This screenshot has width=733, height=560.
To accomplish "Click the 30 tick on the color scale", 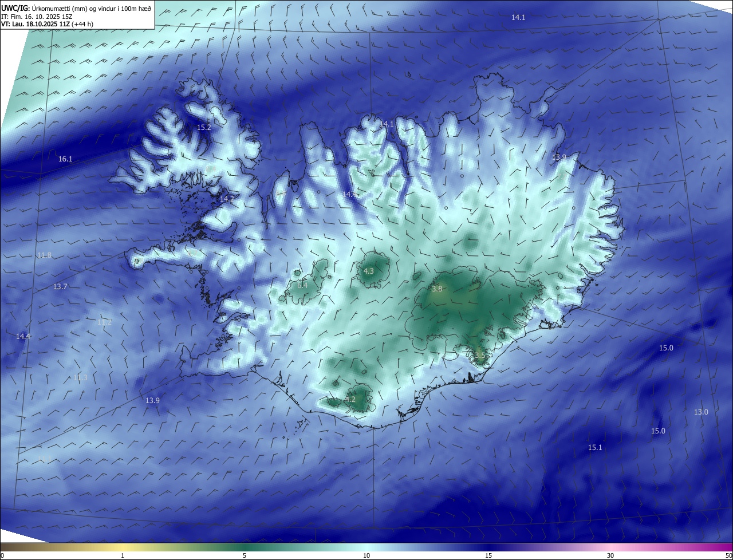I will tap(610, 555).
